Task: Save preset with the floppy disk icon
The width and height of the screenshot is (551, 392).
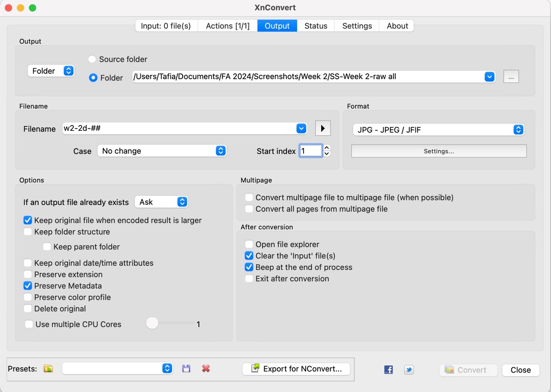Action: 186,369
